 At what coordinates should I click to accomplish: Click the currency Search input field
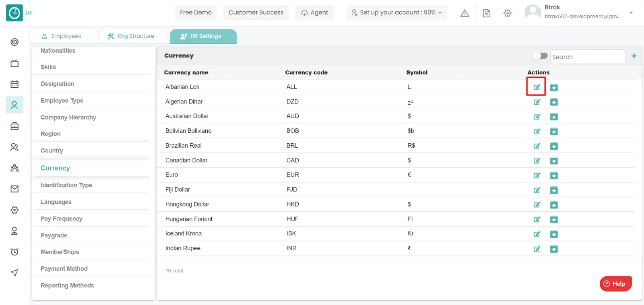click(x=587, y=57)
